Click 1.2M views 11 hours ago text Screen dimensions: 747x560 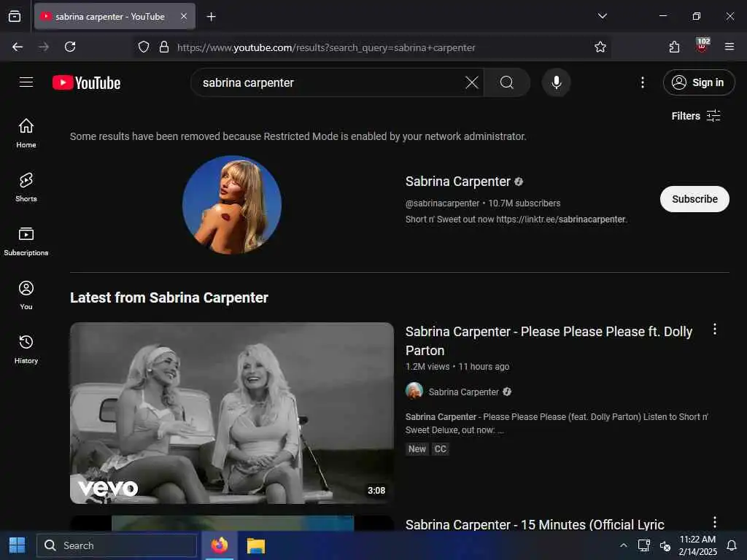457,367
